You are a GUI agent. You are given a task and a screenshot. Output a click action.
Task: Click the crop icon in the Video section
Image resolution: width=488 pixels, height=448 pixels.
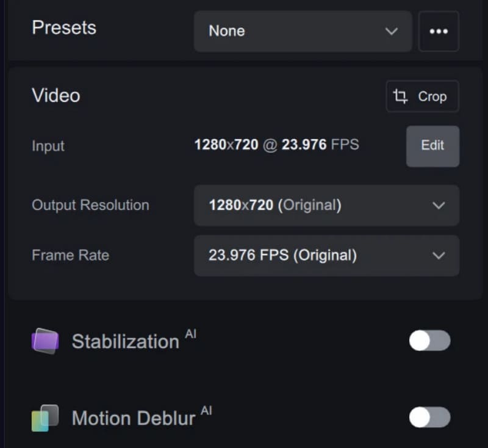point(400,96)
